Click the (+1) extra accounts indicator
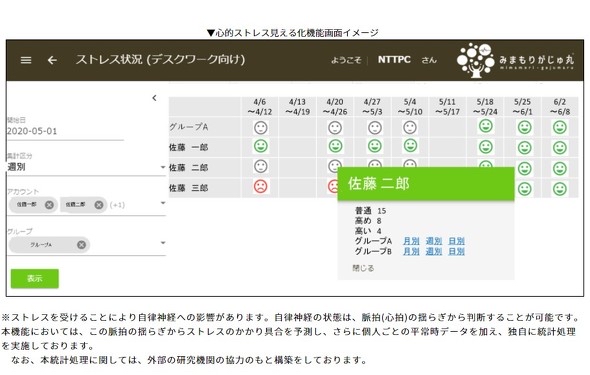Viewport: 590px width, 375px height. coord(117,205)
